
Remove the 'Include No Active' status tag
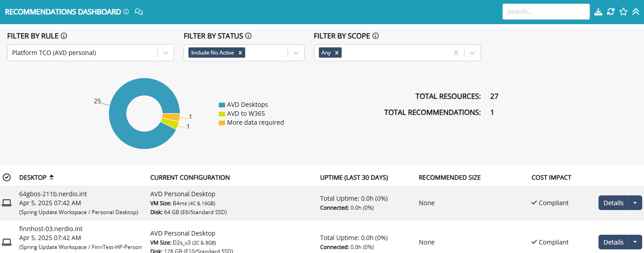click(x=240, y=53)
